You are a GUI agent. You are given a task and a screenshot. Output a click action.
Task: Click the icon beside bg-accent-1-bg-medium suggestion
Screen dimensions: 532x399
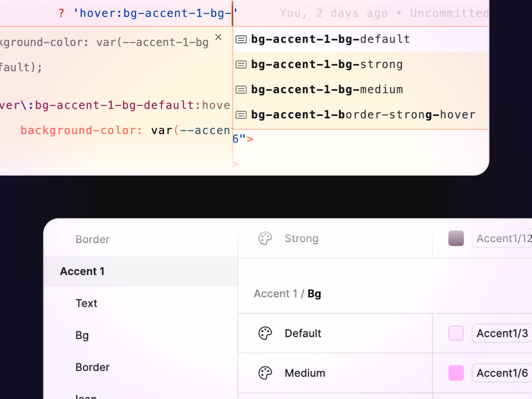[x=241, y=90]
